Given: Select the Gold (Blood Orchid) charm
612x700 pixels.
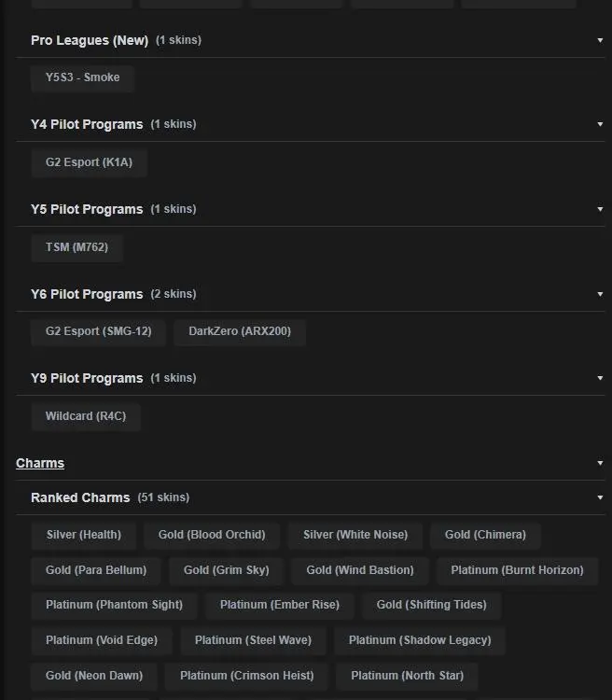Looking at the screenshot, I should click(212, 535).
